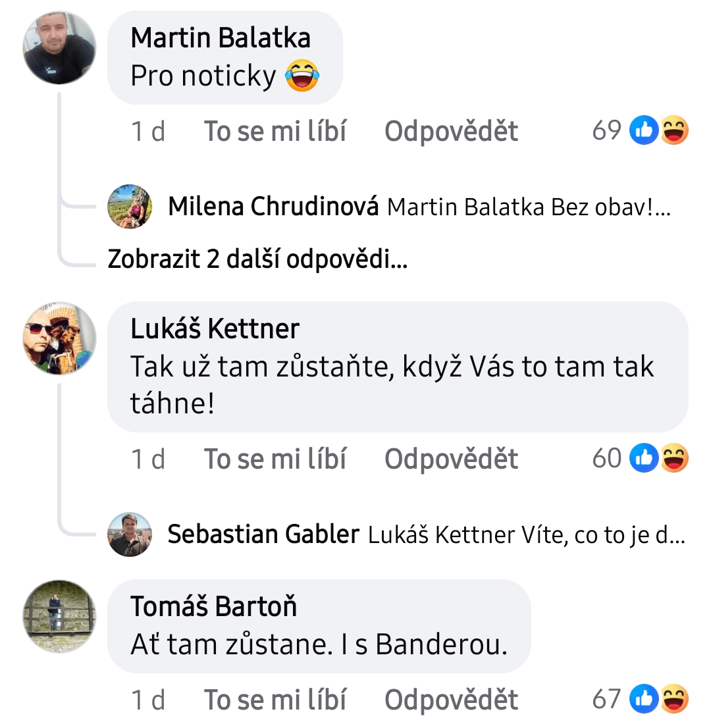Open Milena Chrudinová's small avatar

pos(130,207)
